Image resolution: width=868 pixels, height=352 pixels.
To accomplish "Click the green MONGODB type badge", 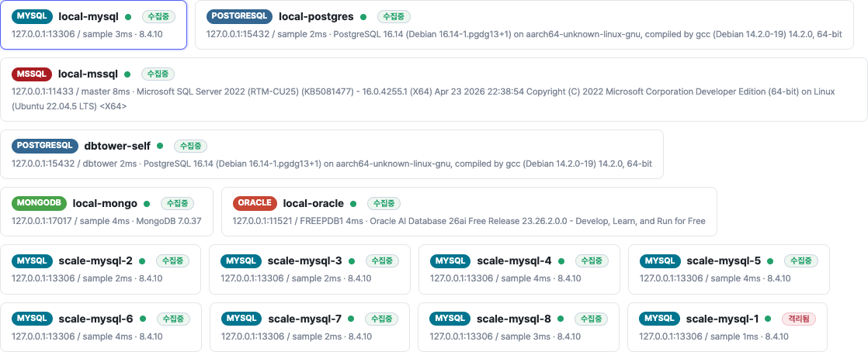I will 40,203.
